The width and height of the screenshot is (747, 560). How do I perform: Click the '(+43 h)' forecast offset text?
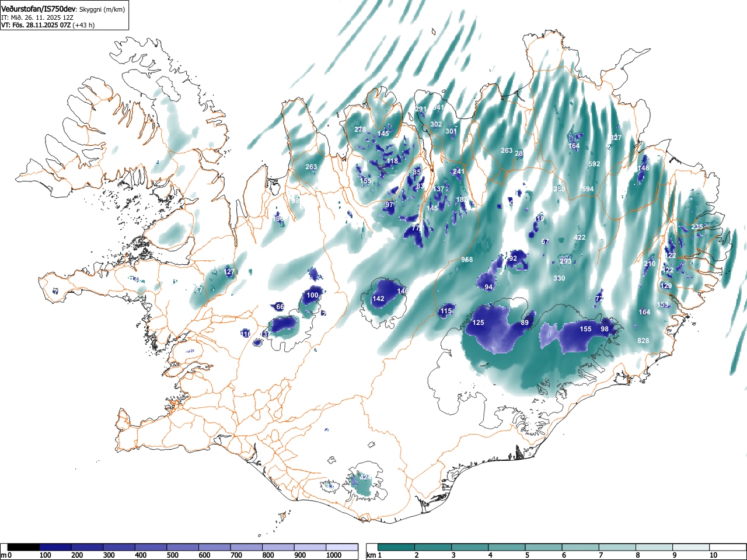click(83, 25)
